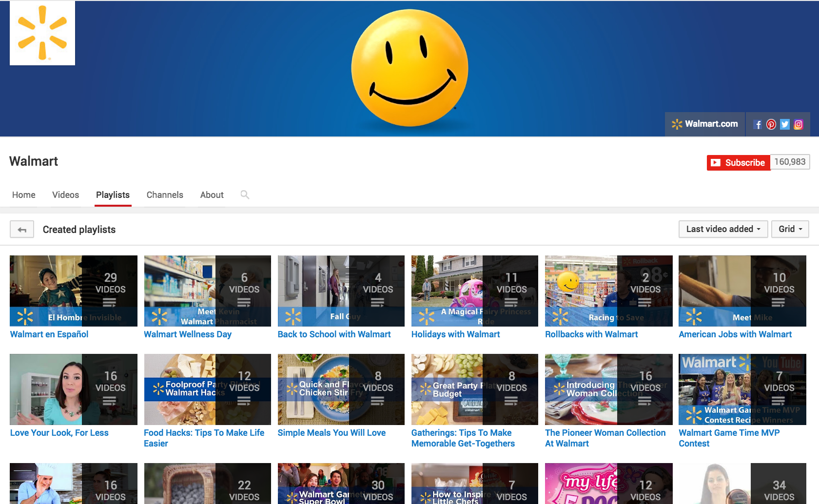This screenshot has width=819, height=504.
Task: Click American Jobs with Walmart title link
Action: [735, 334]
